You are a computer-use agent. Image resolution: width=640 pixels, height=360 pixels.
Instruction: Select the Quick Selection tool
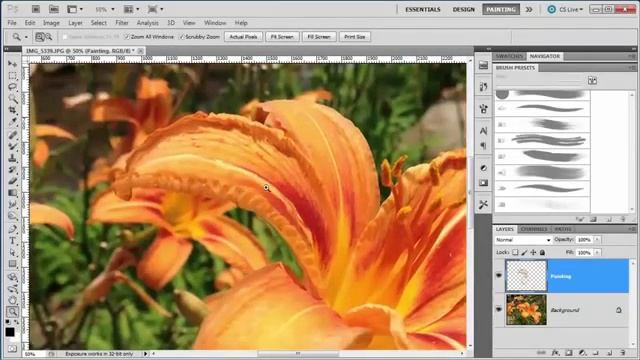pos(13,99)
